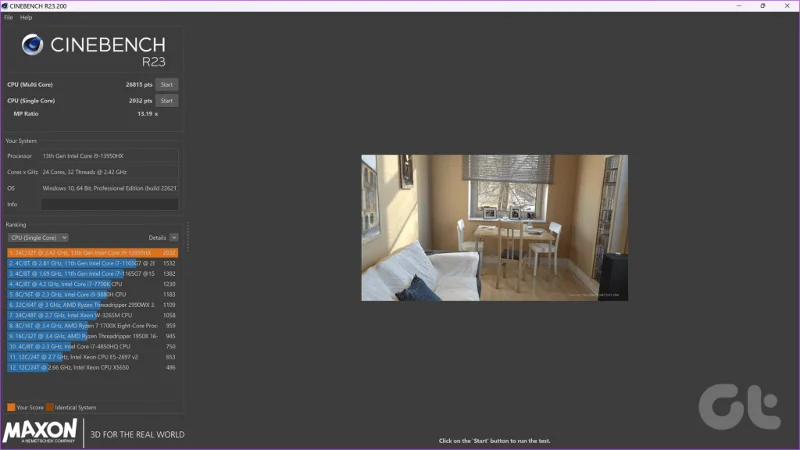Image resolution: width=800 pixels, height=450 pixels.
Task: Click the Maxon logo
Action: click(40, 432)
